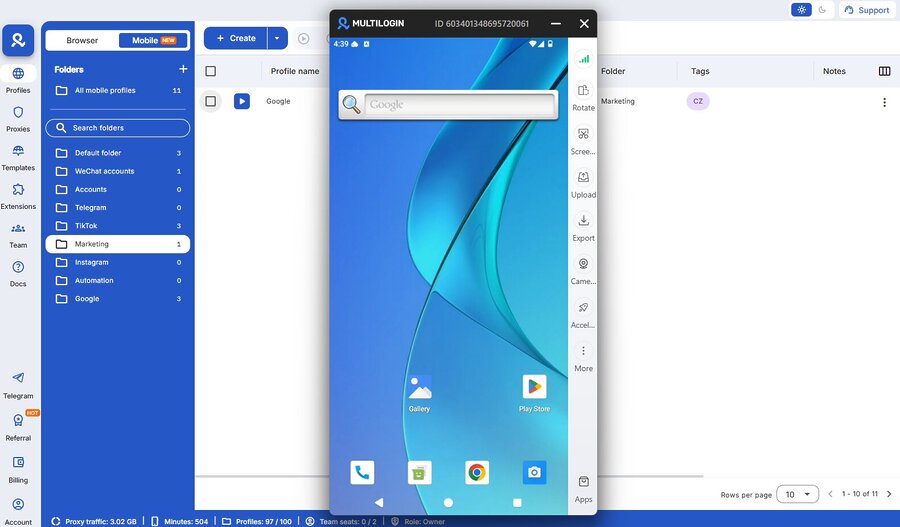The height and width of the screenshot is (527, 900).
Task: Toggle the select-all profiles header checkbox
Action: pos(210,71)
